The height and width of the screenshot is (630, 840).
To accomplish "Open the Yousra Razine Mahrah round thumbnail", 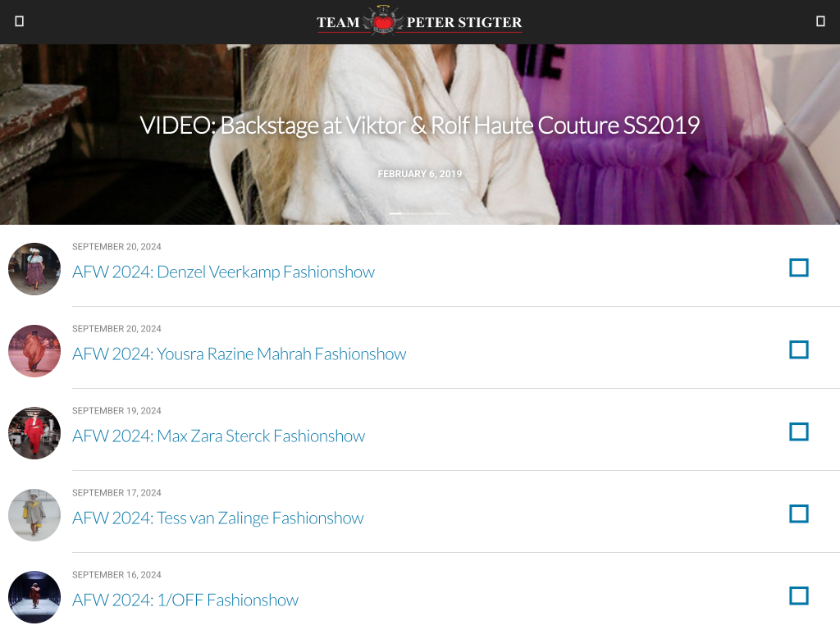I will [34, 351].
